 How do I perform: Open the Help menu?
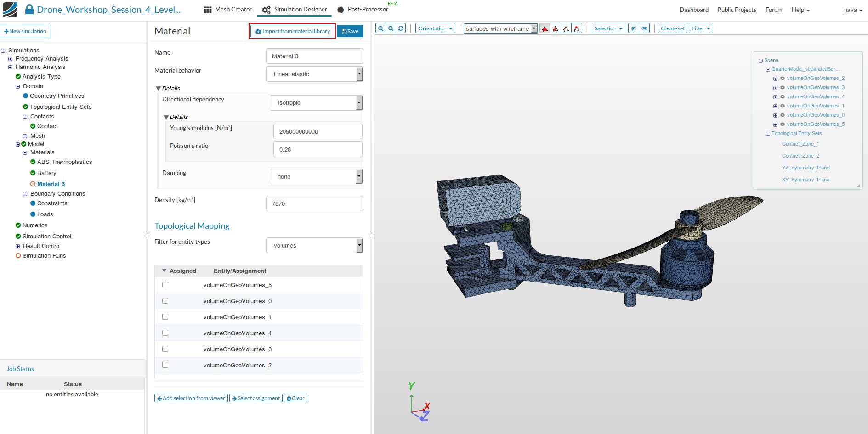pyautogui.click(x=800, y=10)
